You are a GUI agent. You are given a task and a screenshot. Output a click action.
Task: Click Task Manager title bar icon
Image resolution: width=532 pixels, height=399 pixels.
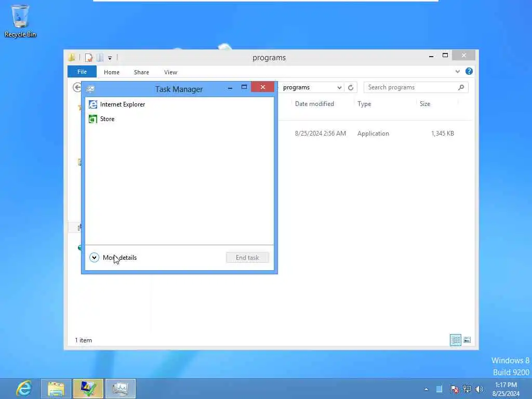(x=90, y=89)
